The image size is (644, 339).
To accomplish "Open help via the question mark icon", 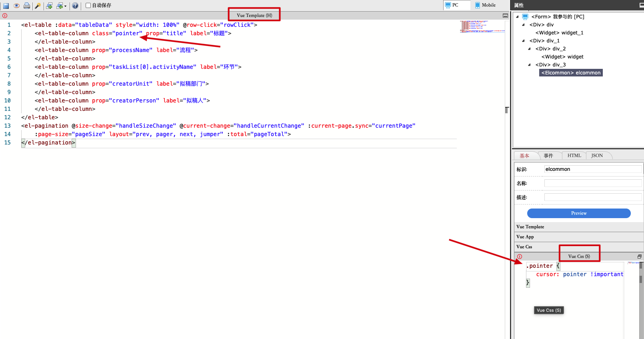I will (75, 6).
